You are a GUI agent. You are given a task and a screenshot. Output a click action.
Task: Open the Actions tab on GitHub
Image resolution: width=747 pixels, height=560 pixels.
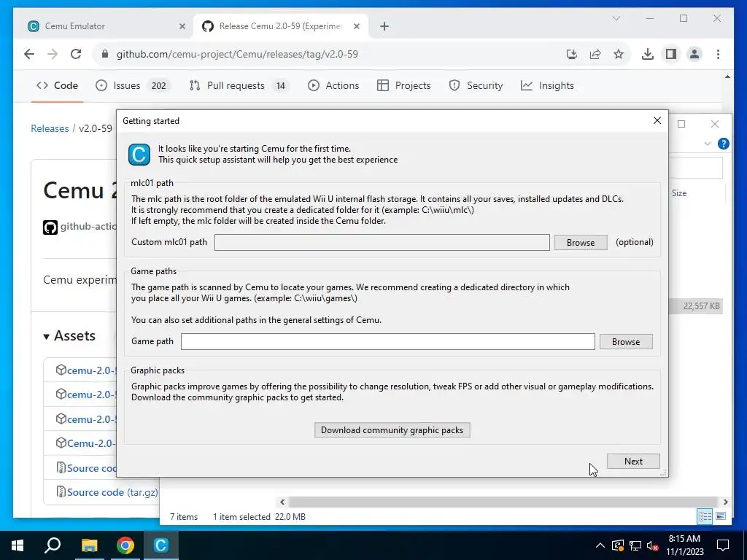[333, 86]
